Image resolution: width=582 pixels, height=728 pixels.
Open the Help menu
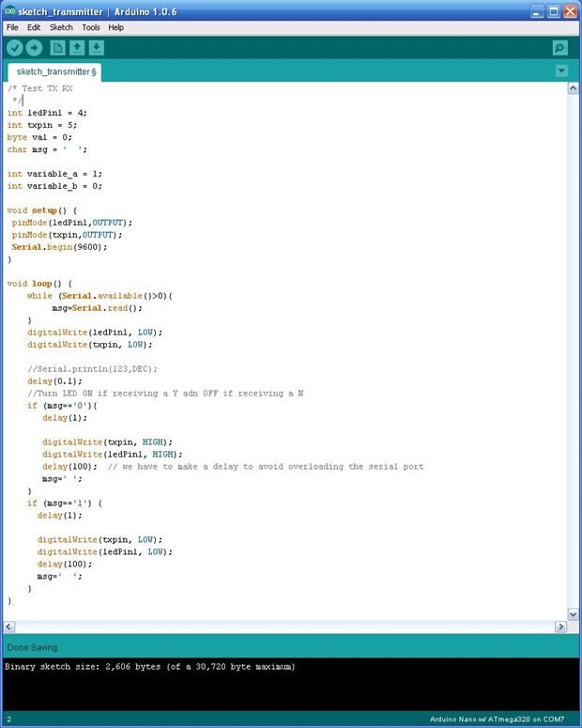click(x=116, y=27)
